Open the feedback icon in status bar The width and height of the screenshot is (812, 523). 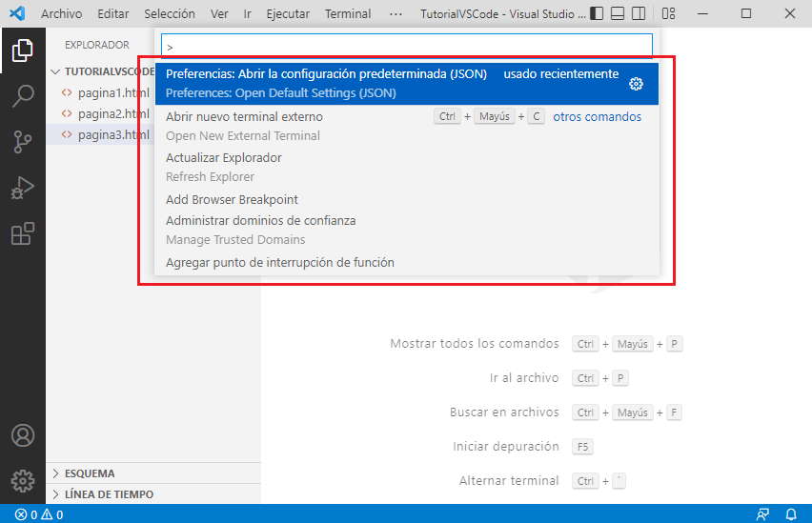tap(762, 514)
